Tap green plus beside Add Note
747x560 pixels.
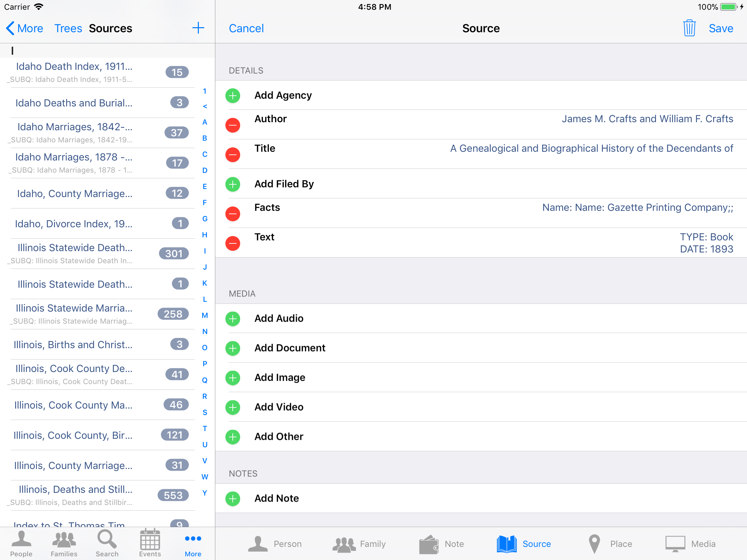[233, 499]
